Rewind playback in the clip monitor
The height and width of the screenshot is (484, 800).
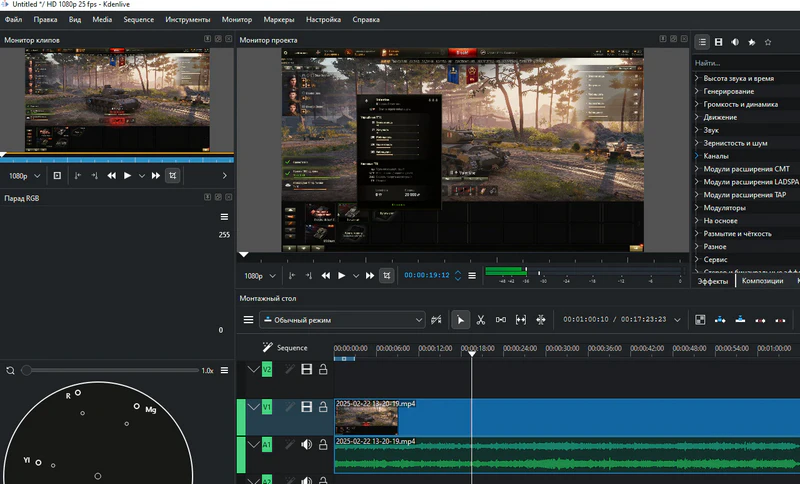point(112,176)
